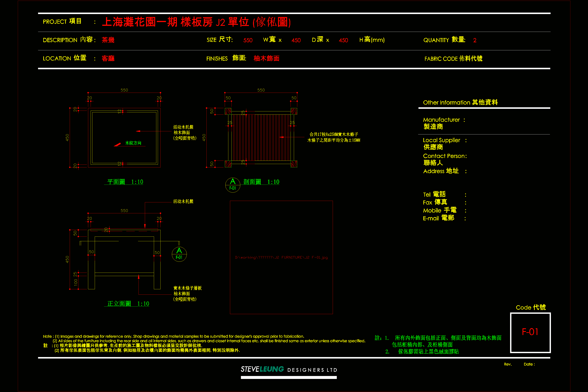Select the FINISHES value 柚木飾面

tap(266, 58)
